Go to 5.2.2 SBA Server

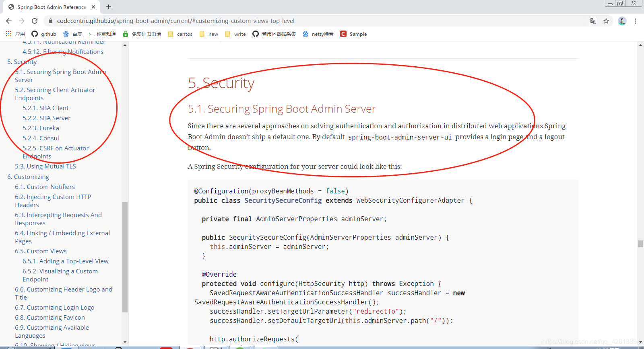click(46, 118)
